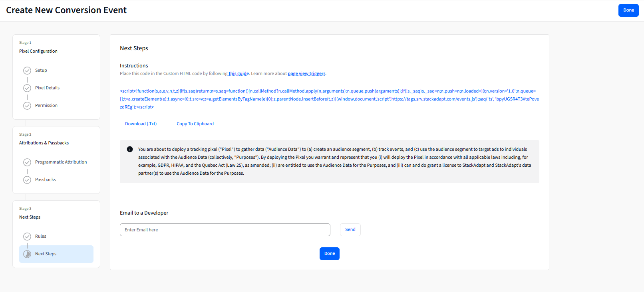Select Programmatic Attribution step
This screenshot has height=292, width=644.
click(61, 162)
